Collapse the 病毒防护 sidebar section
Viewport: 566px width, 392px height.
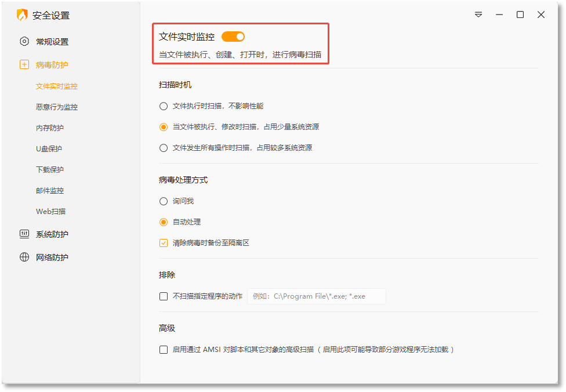point(52,64)
